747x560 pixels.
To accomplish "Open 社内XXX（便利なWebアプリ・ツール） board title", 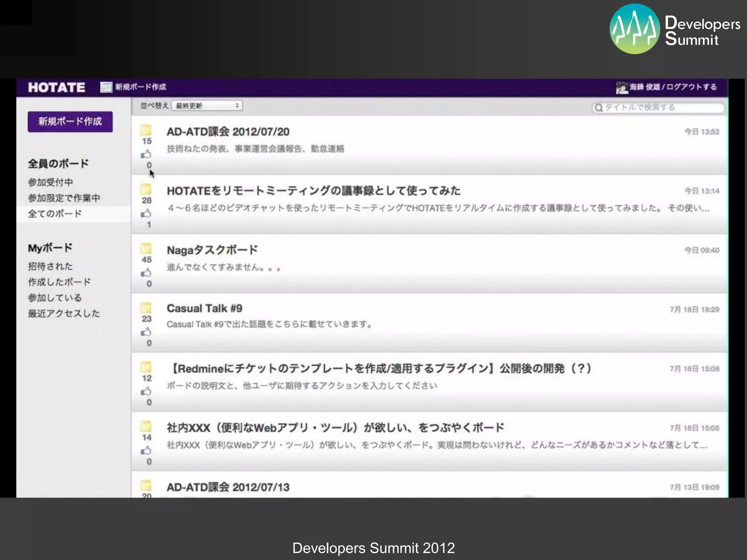I will pyautogui.click(x=336, y=428).
